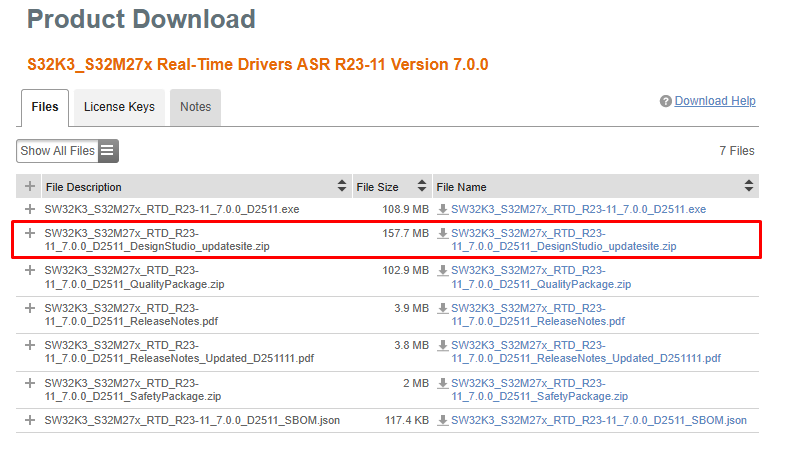Select the 2 MB file size cell
Viewport: 806px width, 450px height.
pyautogui.click(x=416, y=383)
